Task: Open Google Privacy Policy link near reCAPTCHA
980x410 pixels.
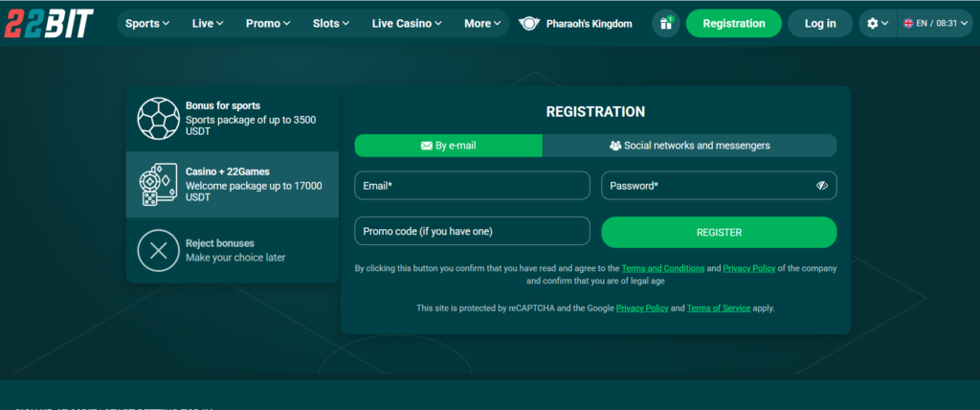Action: (642, 307)
